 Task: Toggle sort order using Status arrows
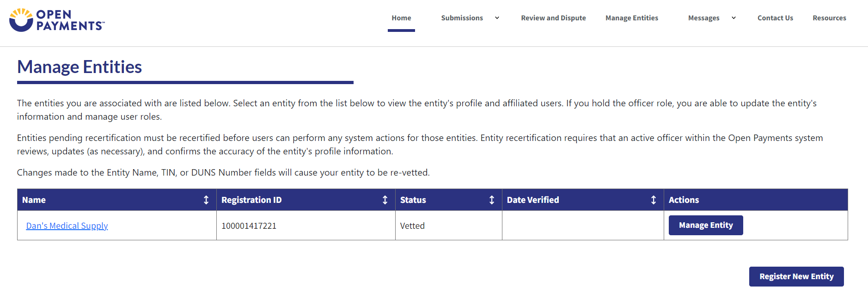click(x=492, y=200)
